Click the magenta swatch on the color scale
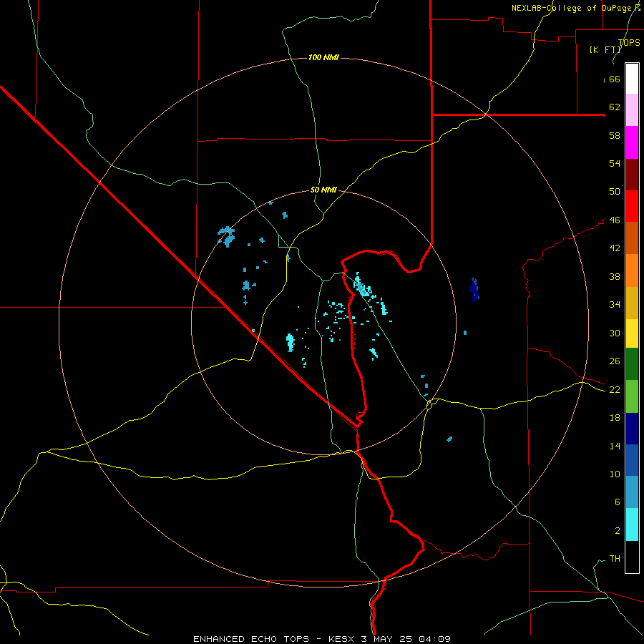Screen dimensions: 644x644 (x=632, y=142)
